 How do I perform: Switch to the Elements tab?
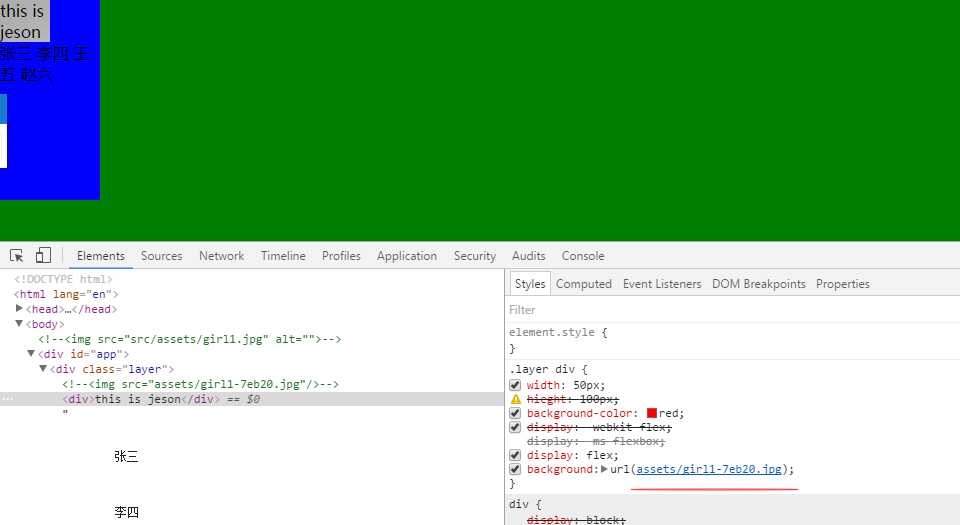tap(100, 256)
